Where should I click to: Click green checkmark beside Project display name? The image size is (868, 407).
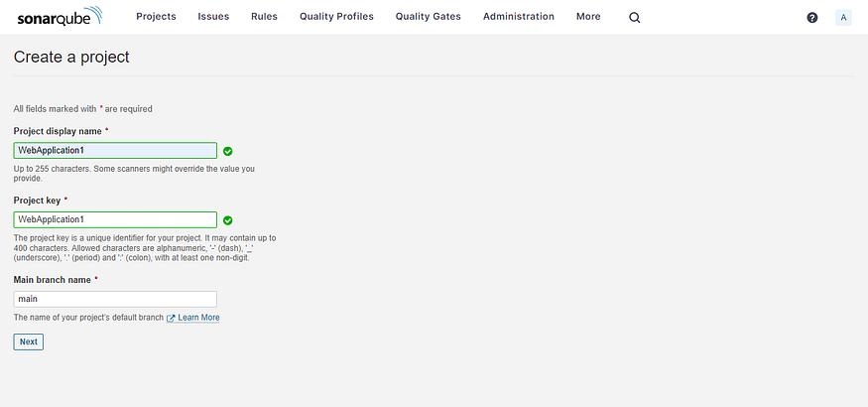pyautogui.click(x=228, y=151)
